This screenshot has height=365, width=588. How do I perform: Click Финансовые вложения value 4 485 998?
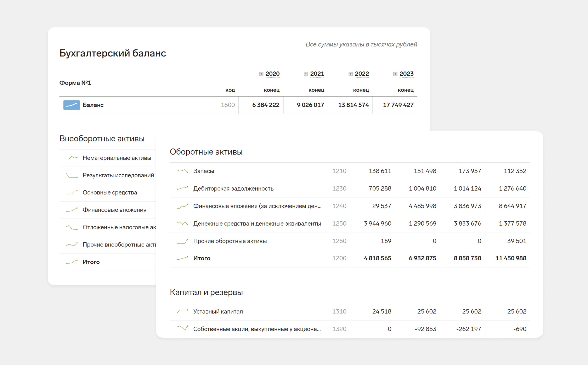coord(423,206)
